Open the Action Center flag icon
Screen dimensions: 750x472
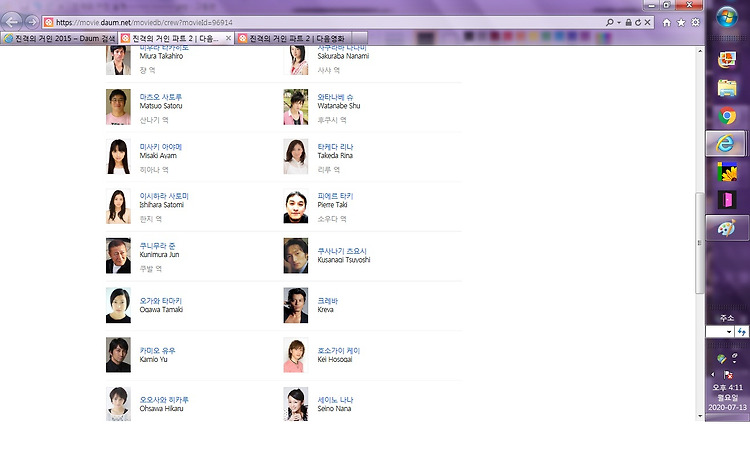[728, 374]
